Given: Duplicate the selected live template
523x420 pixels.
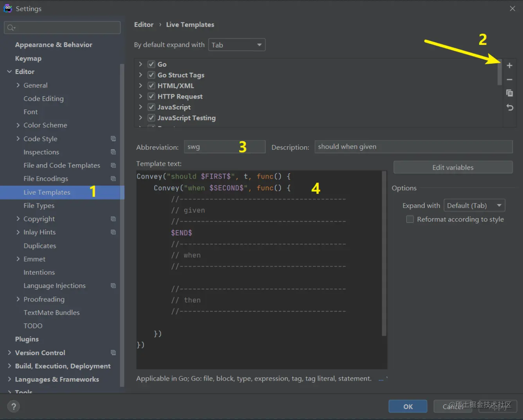Looking at the screenshot, I should click(509, 93).
